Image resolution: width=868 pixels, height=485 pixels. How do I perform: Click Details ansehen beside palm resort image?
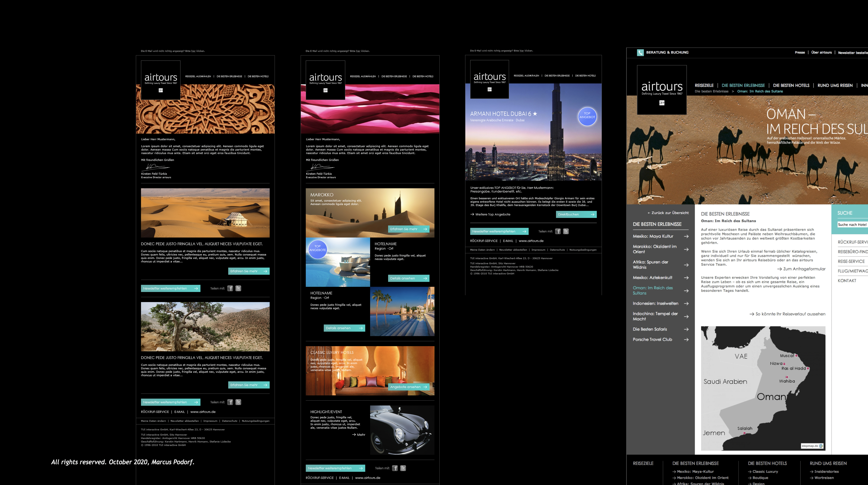pyautogui.click(x=344, y=328)
